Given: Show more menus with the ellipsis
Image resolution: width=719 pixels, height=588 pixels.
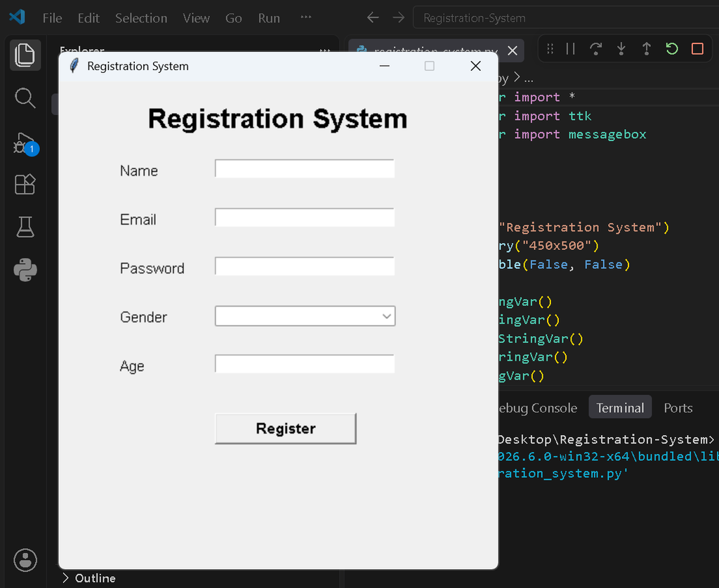Looking at the screenshot, I should pos(306,18).
